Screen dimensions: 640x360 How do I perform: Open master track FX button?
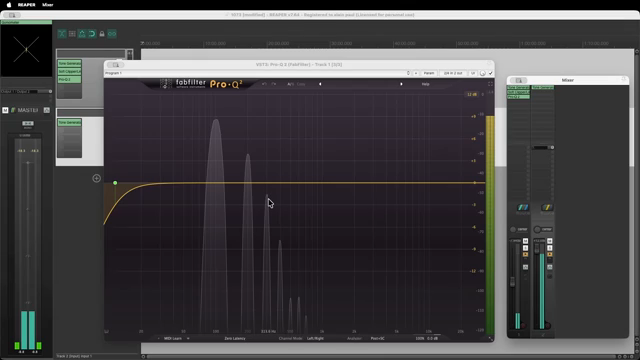(x=13, y=110)
